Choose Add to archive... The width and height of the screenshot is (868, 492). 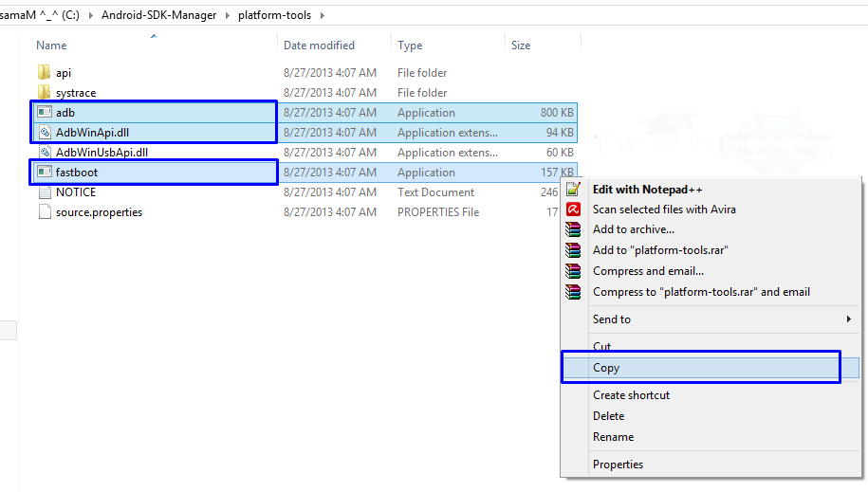[x=634, y=229]
